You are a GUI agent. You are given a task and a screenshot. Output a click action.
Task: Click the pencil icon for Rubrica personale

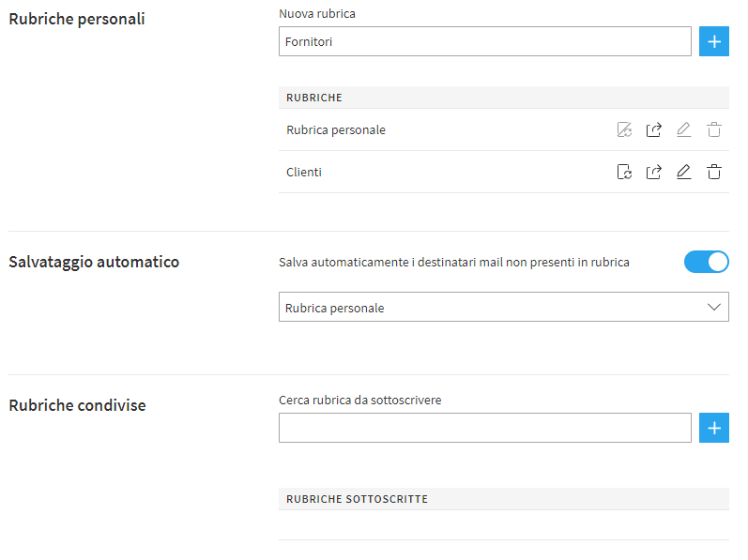point(684,129)
